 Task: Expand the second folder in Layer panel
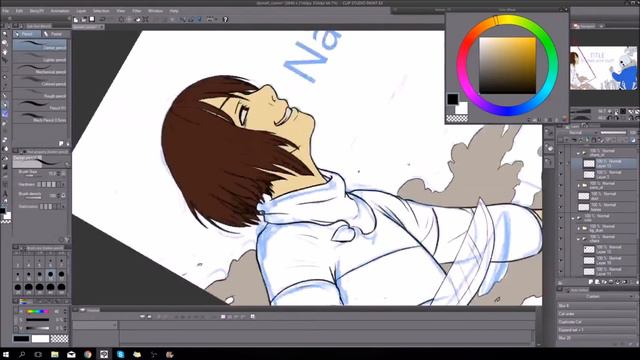[x=578, y=185]
